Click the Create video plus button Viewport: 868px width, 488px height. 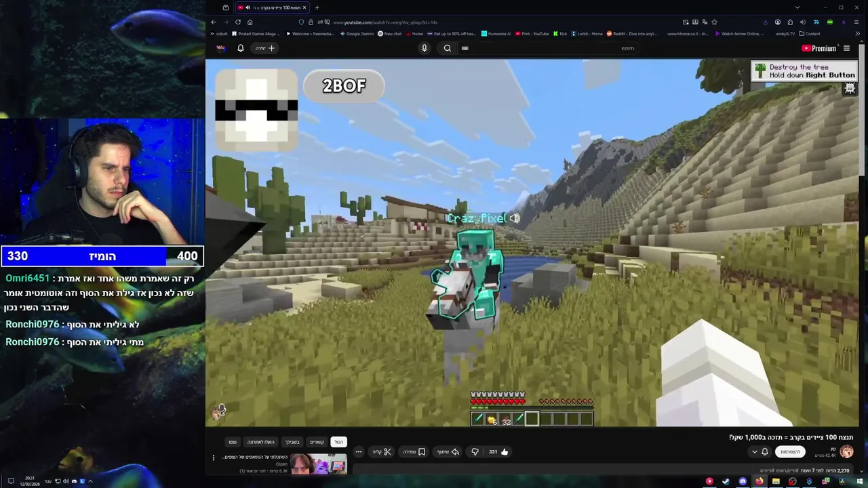coord(266,48)
